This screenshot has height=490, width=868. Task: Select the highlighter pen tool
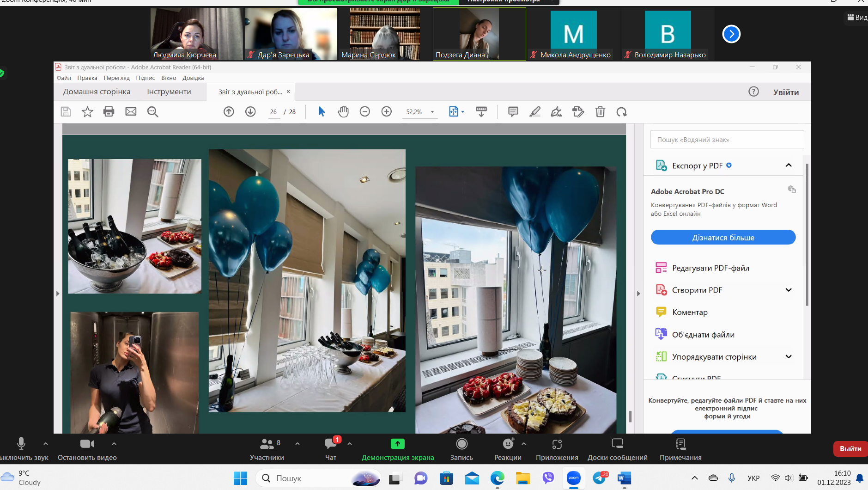(534, 111)
